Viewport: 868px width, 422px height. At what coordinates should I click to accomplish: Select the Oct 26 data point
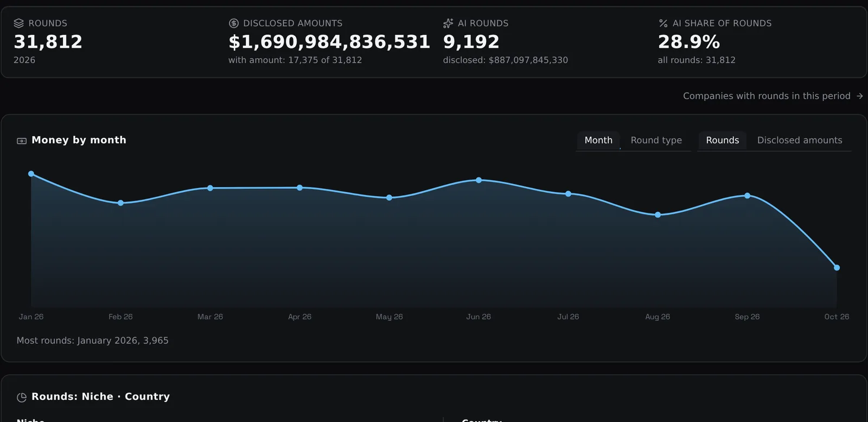(837, 268)
